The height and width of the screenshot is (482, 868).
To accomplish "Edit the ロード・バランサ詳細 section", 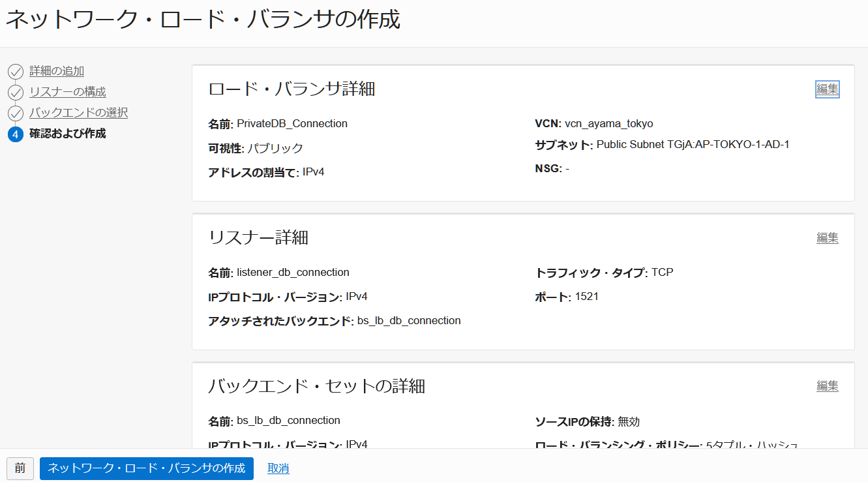I will [828, 89].
